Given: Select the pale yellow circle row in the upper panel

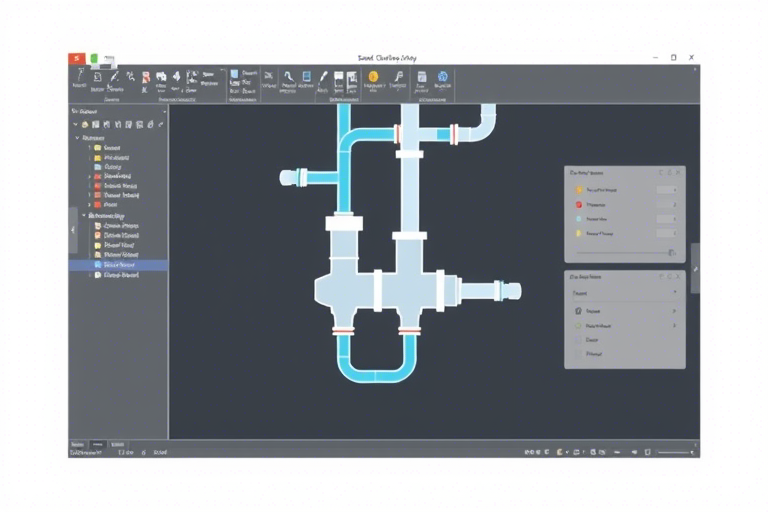Looking at the screenshot, I should (624, 234).
